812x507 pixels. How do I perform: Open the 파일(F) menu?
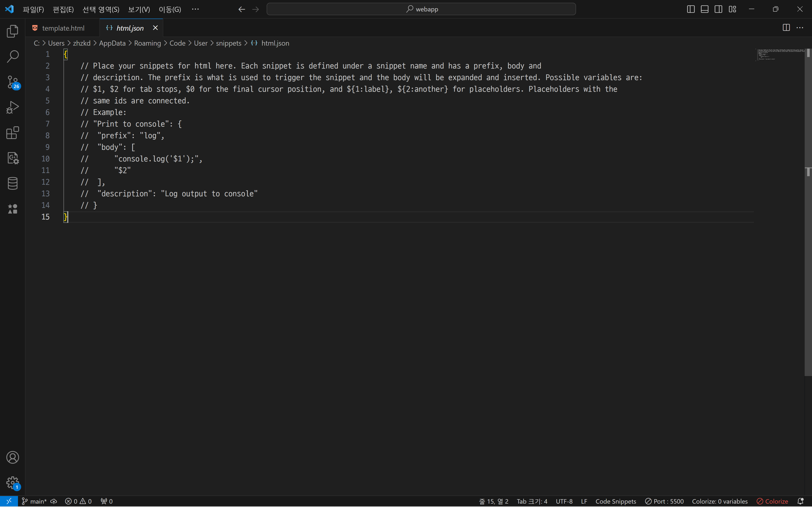pos(33,9)
